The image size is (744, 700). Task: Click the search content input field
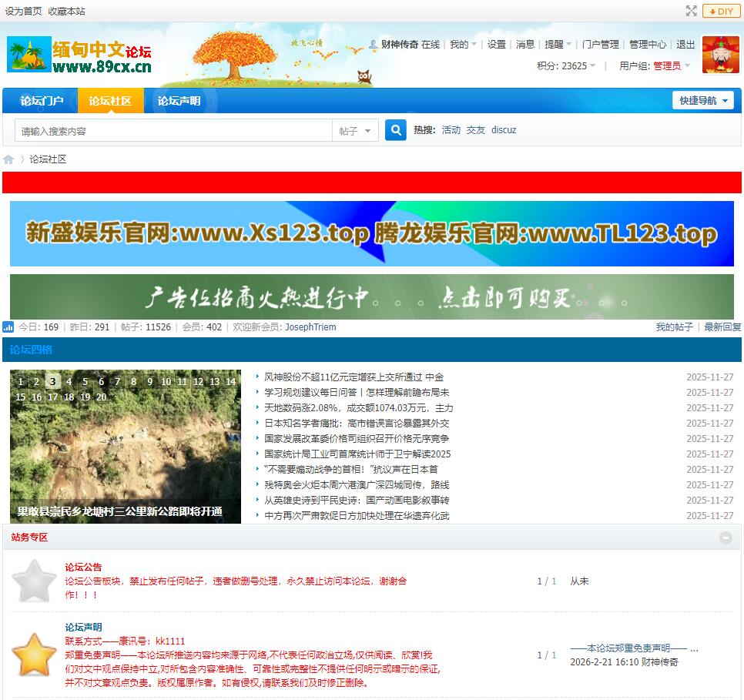[x=173, y=131]
